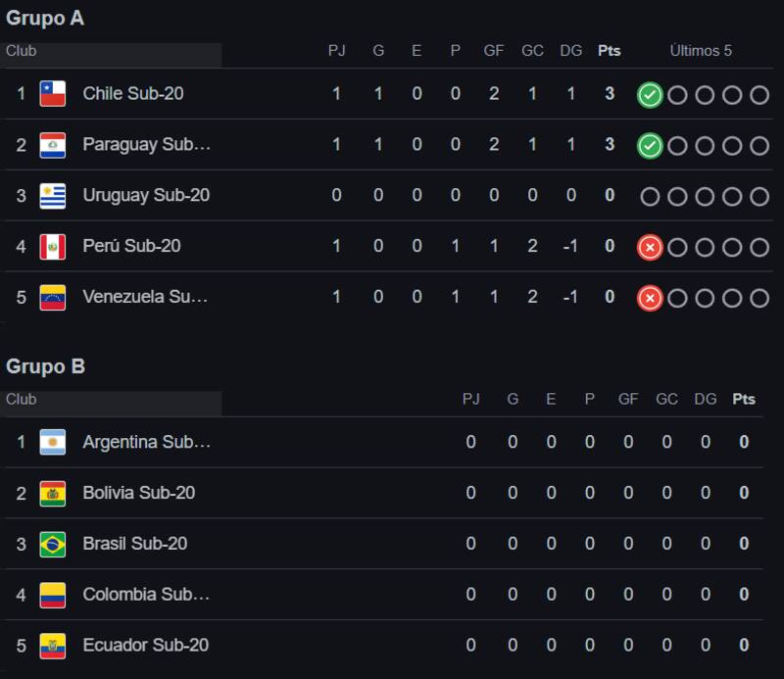Click Perú's red loss result icon
Screen dimensions: 784x679
650,247
